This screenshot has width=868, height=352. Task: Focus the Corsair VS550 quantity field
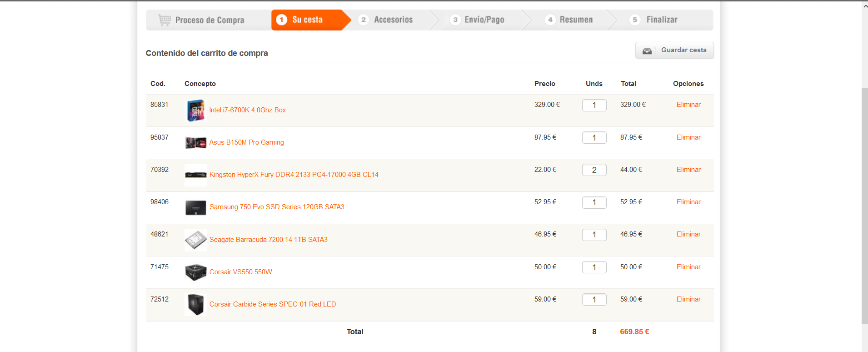(594, 267)
